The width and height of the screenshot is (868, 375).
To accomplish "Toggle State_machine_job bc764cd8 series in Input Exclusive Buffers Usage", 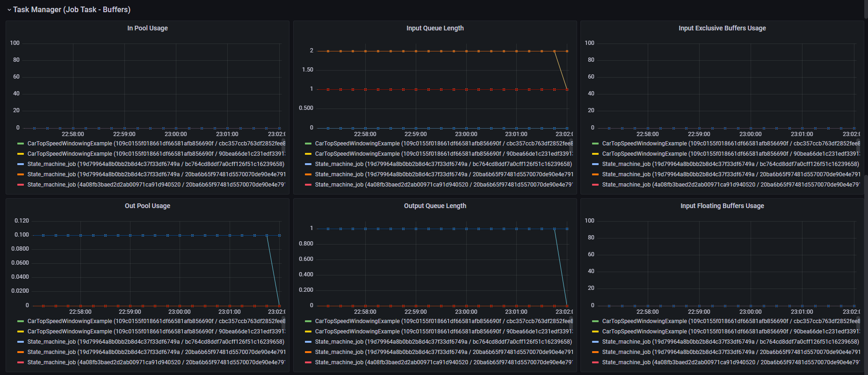I will tap(731, 164).
